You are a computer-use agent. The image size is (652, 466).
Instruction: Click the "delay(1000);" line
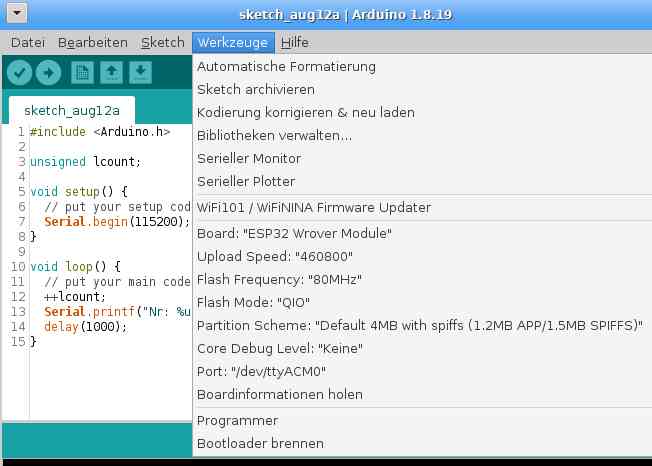(85, 326)
